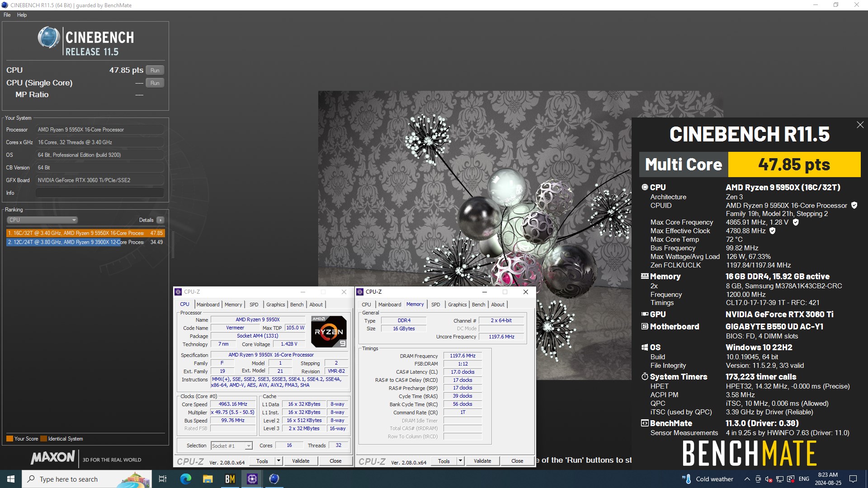Run the CPU multi-core benchmark
This screenshot has height=488, width=868.
[155, 70]
